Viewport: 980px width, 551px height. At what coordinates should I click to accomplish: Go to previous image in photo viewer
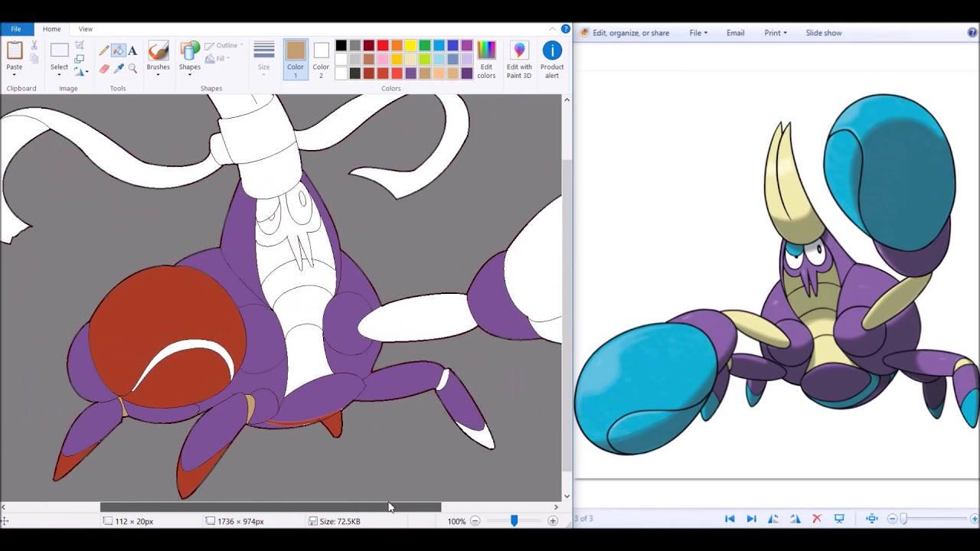[730, 519]
